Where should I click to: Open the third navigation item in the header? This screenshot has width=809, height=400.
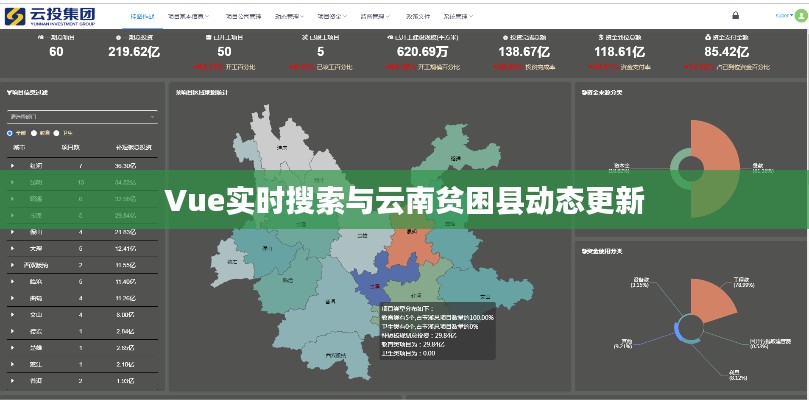pyautogui.click(x=244, y=17)
